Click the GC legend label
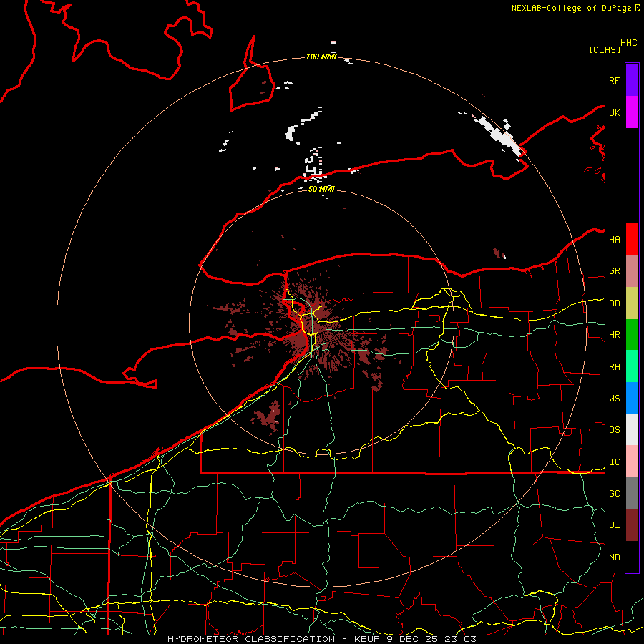The height and width of the screenshot is (644, 644). pyautogui.click(x=614, y=493)
